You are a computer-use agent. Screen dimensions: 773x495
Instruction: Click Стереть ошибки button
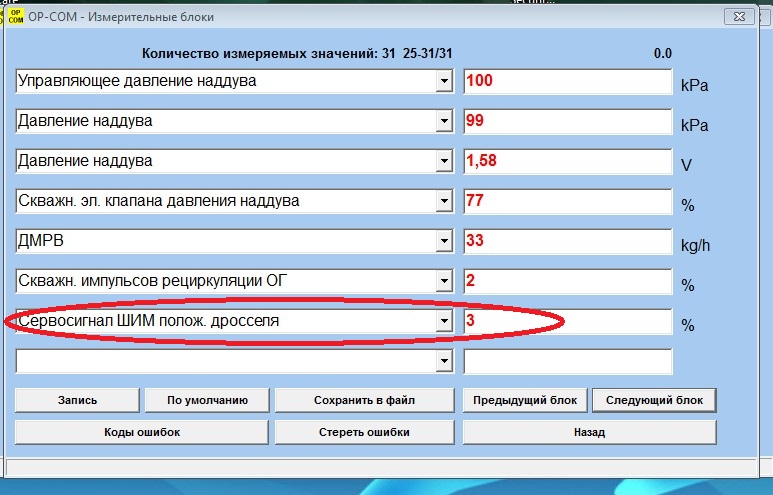(364, 432)
